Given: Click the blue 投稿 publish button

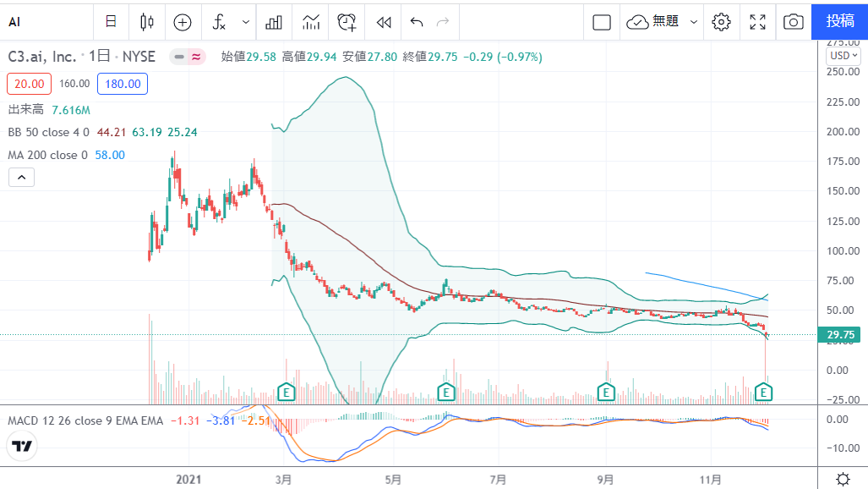Looking at the screenshot, I should (840, 22).
